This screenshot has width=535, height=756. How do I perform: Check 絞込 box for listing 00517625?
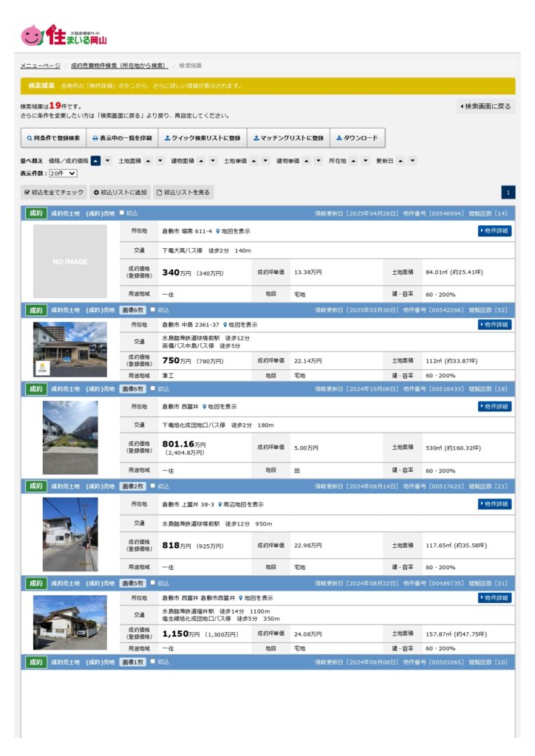click(153, 487)
